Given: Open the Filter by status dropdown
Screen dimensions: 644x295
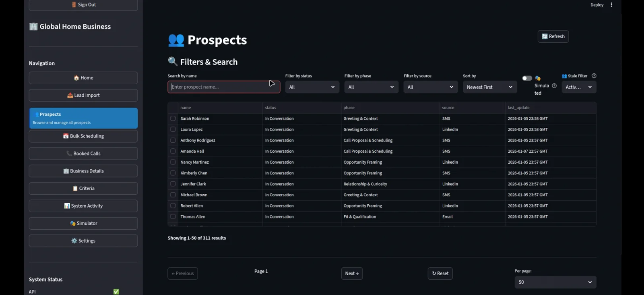Looking at the screenshot, I should pyautogui.click(x=312, y=87).
